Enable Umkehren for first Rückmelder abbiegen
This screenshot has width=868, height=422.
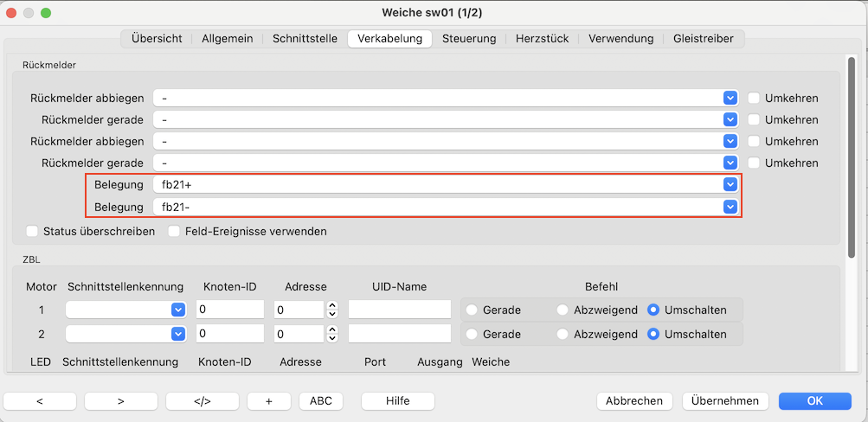[754, 98]
